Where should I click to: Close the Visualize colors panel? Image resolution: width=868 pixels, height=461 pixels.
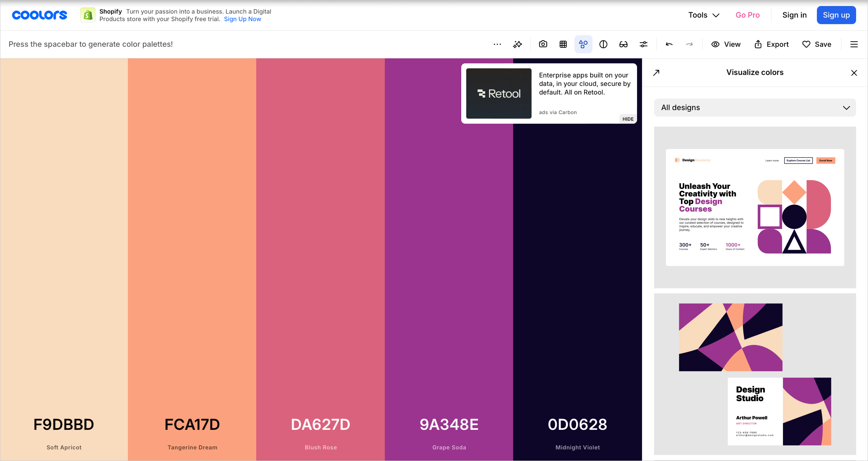pyautogui.click(x=854, y=73)
